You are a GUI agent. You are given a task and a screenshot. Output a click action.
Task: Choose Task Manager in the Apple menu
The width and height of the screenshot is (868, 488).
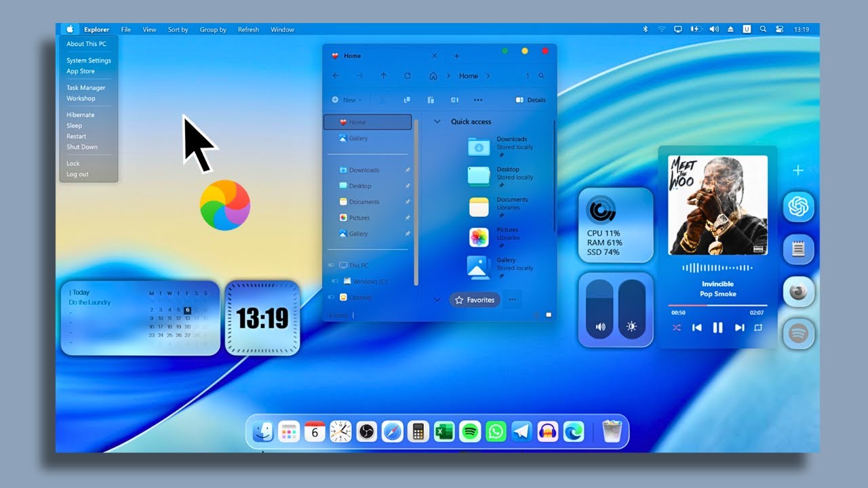[x=86, y=87]
